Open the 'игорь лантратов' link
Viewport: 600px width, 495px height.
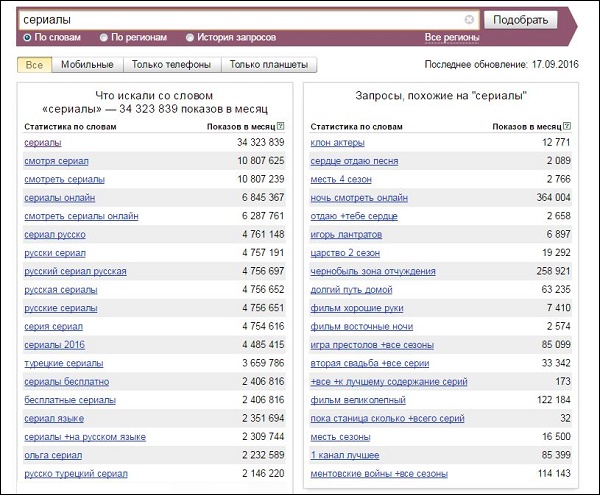coord(346,234)
